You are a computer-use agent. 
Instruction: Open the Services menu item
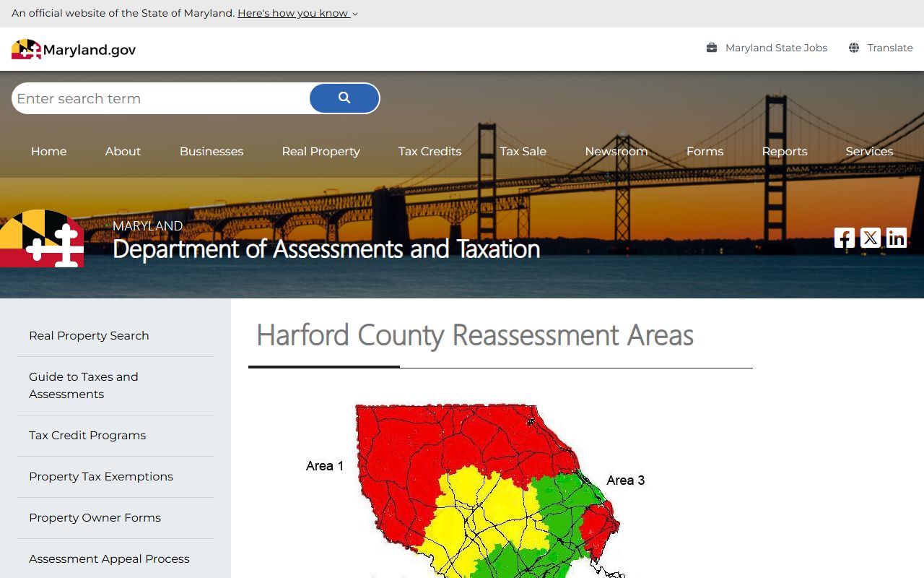[x=870, y=151]
